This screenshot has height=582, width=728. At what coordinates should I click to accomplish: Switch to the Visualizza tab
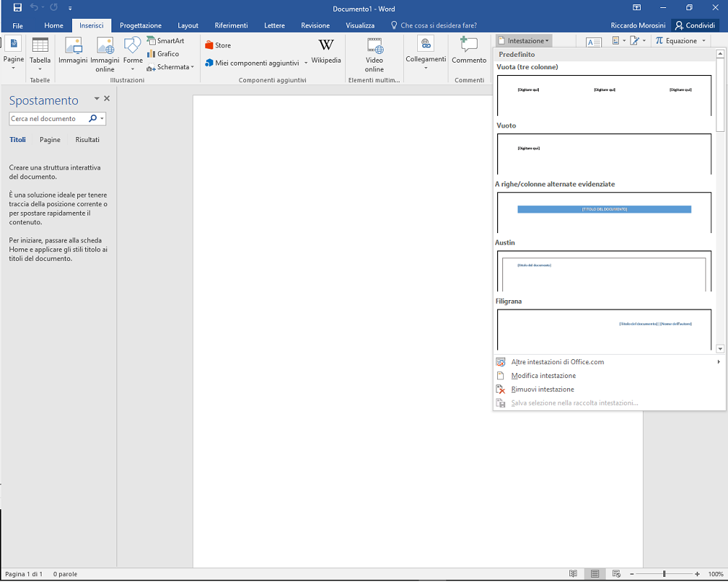coord(360,25)
